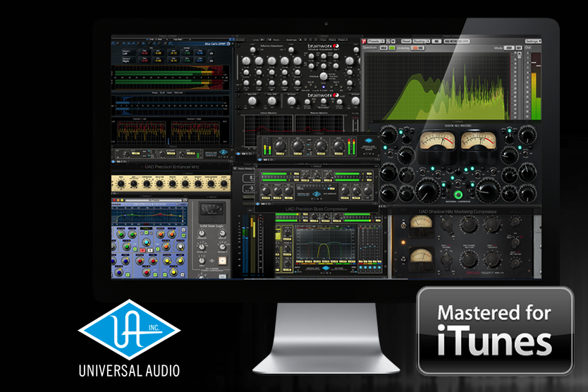Click the lower VU meter on Fairchild compressor
This screenshot has height=392, width=588.
pos(421,256)
